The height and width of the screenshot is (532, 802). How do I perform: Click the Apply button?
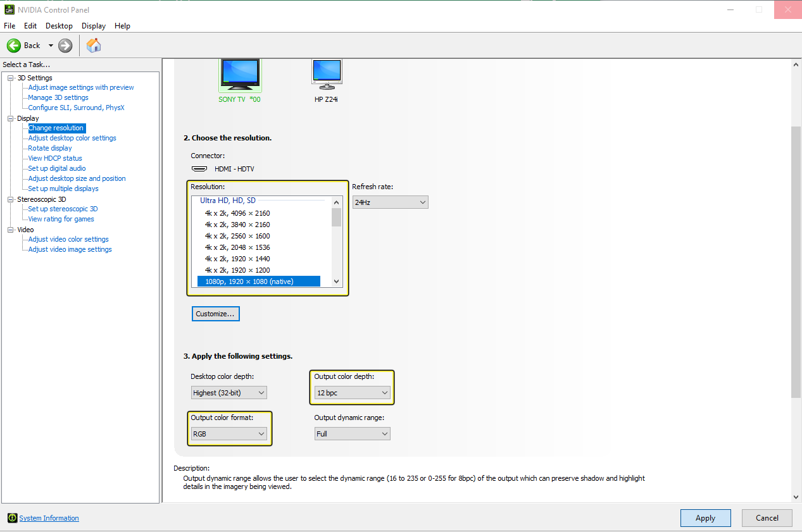pos(705,517)
